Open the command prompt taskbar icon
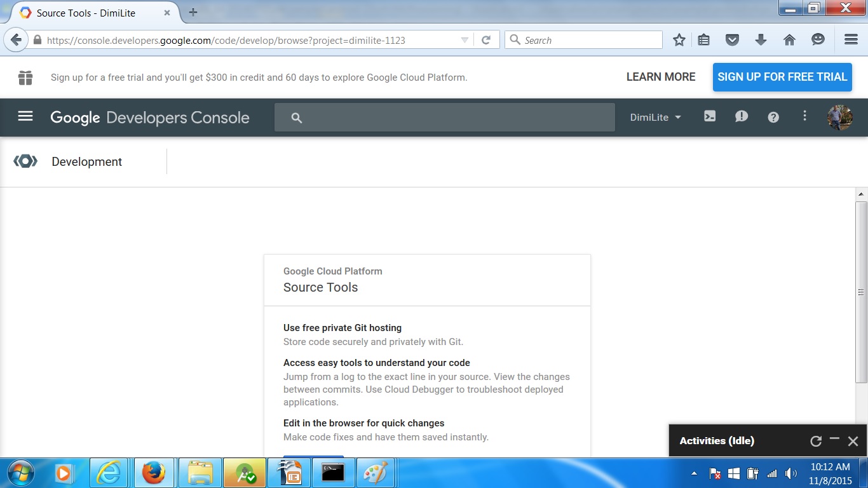The image size is (868, 488). (x=334, y=473)
